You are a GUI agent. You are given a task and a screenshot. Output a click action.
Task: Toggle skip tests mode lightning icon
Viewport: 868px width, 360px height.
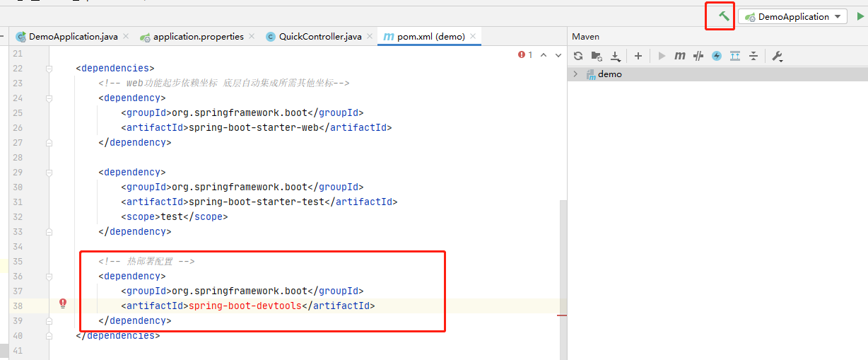pyautogui.click(x=717, y=56)
